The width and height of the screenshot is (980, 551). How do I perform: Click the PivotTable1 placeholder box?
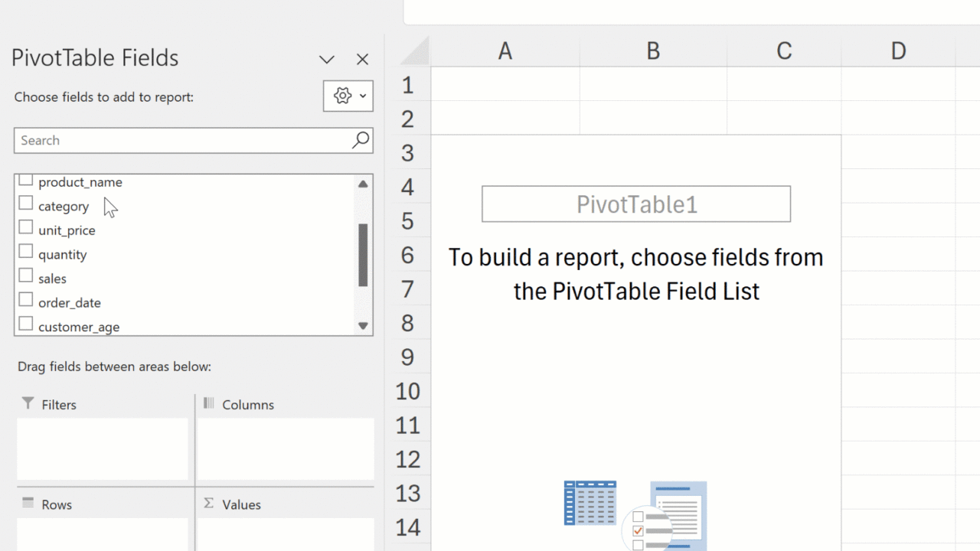click(635, 204)
